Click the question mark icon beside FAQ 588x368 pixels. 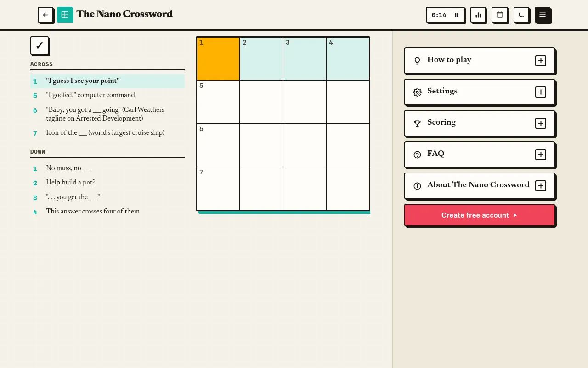point(417,155)
